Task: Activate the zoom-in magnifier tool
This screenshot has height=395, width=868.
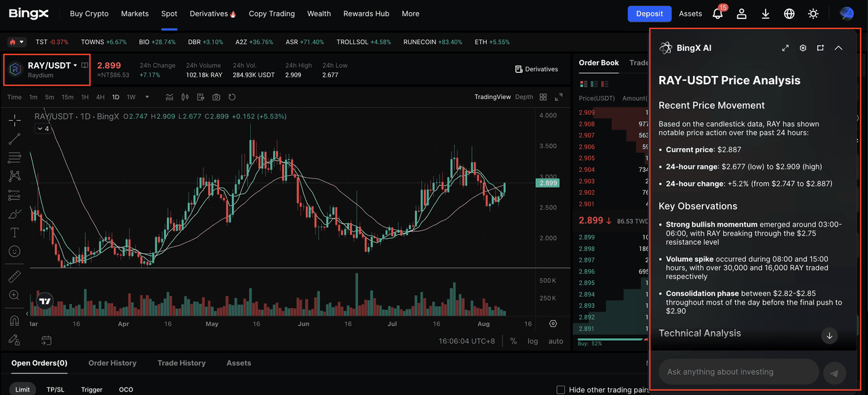Action: click(14, 295)
